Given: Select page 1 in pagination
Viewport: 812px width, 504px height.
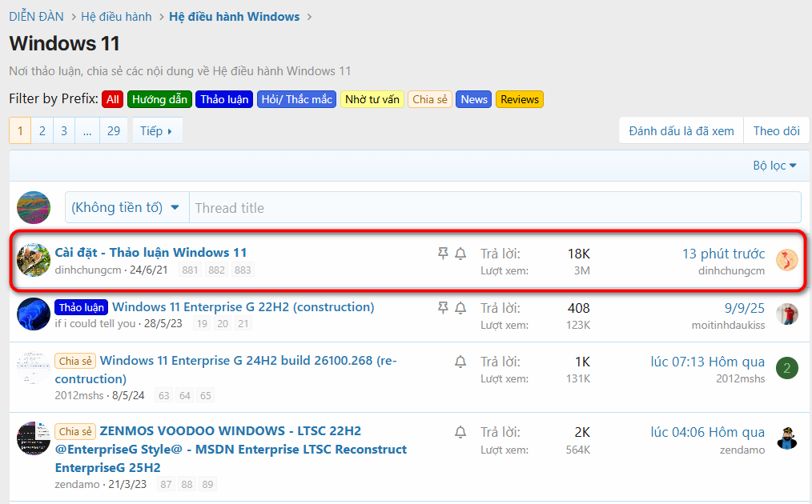Looking at the screenshot, I should [x=20, y=131].
